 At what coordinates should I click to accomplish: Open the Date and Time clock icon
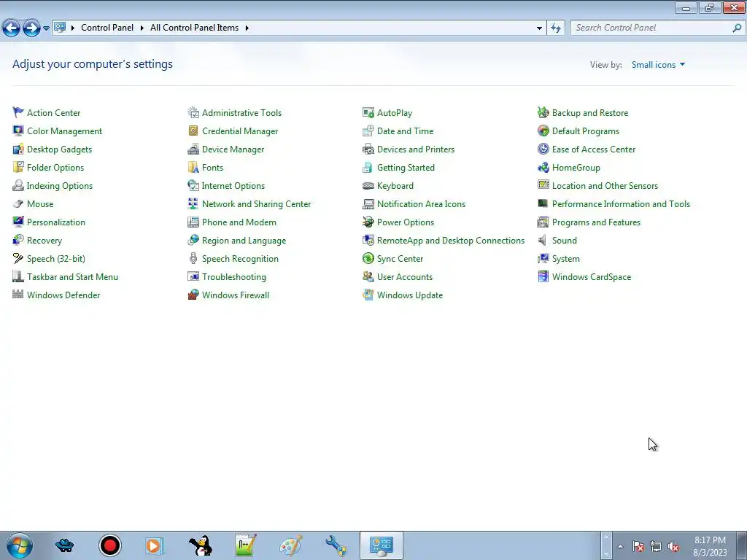368,131
